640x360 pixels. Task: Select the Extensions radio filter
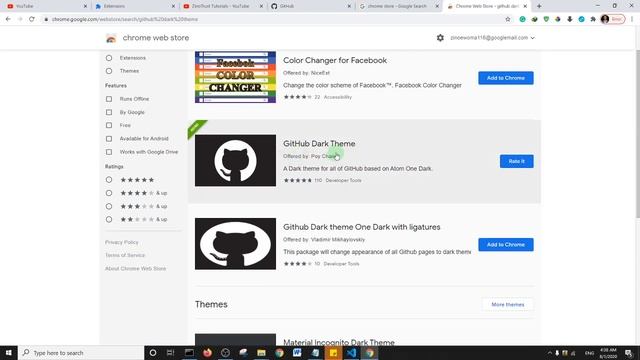109,58
